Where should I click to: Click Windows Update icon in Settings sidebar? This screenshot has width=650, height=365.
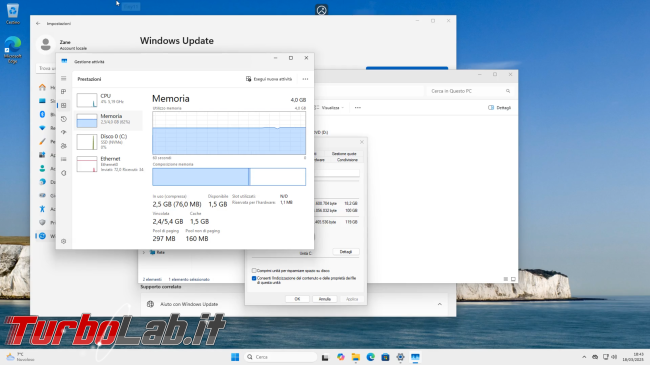42,236
